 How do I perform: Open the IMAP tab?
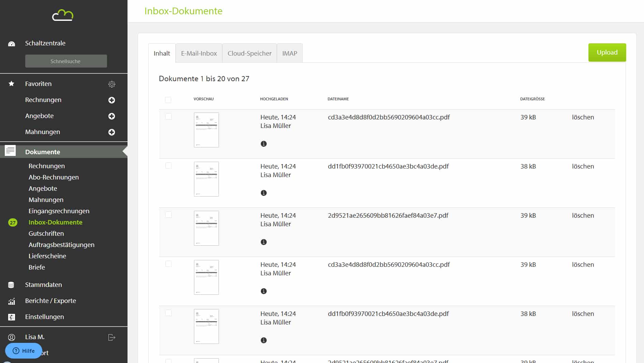tap(289, 53)
